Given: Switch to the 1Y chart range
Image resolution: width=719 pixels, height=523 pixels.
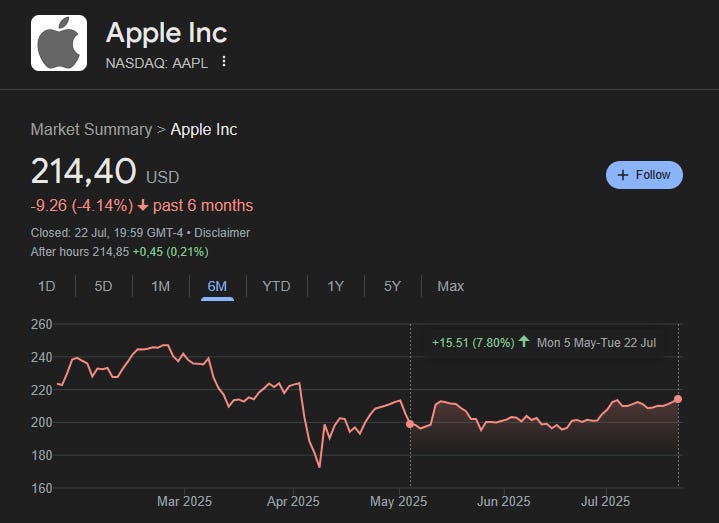Looking at the screenshot, I should coord(335,286).
